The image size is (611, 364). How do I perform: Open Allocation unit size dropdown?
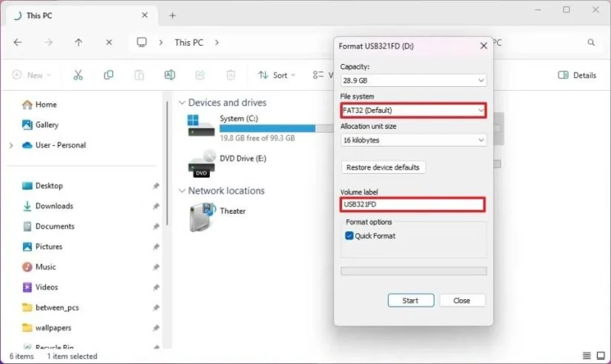tap(413, 140)
